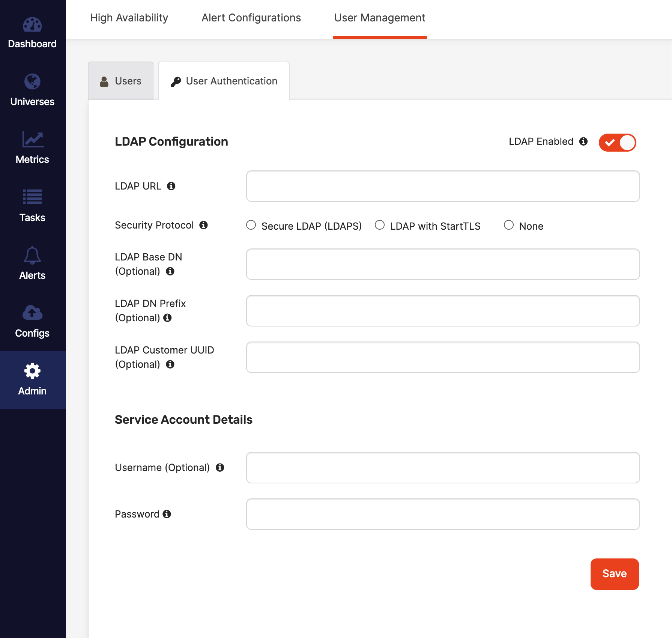Select the Secure LDAP (LDAPS) protocol

251,225
